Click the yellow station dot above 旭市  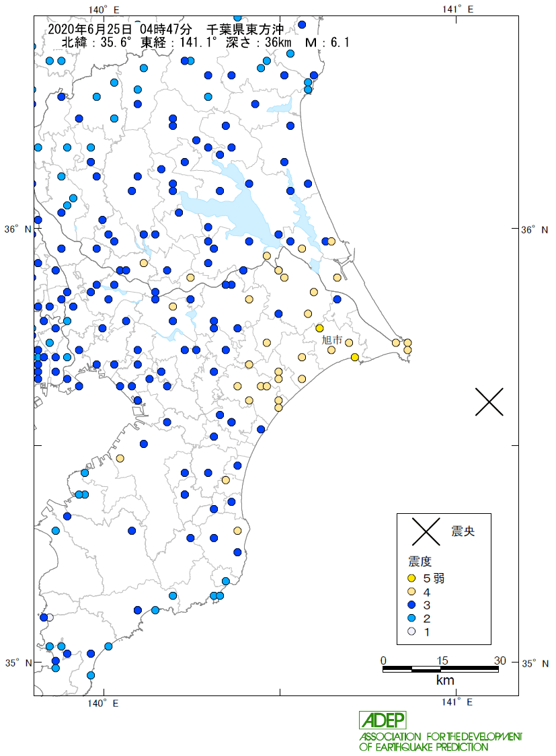319,328
